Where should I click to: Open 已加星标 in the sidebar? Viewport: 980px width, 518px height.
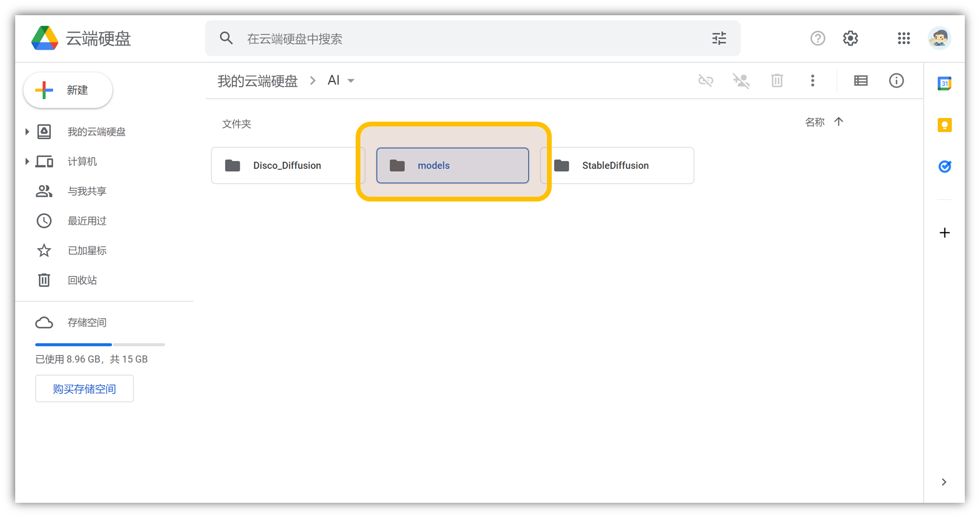87,250
